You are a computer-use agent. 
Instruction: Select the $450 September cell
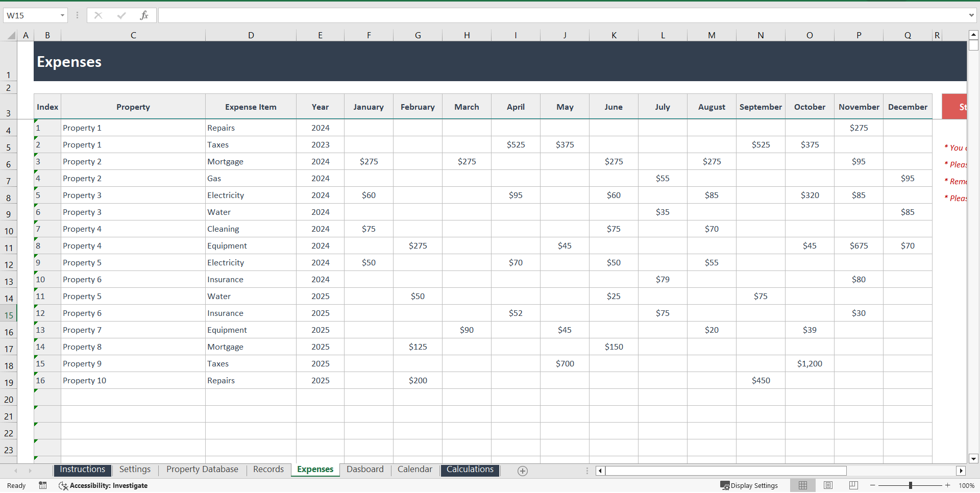(x=761, y=380)
